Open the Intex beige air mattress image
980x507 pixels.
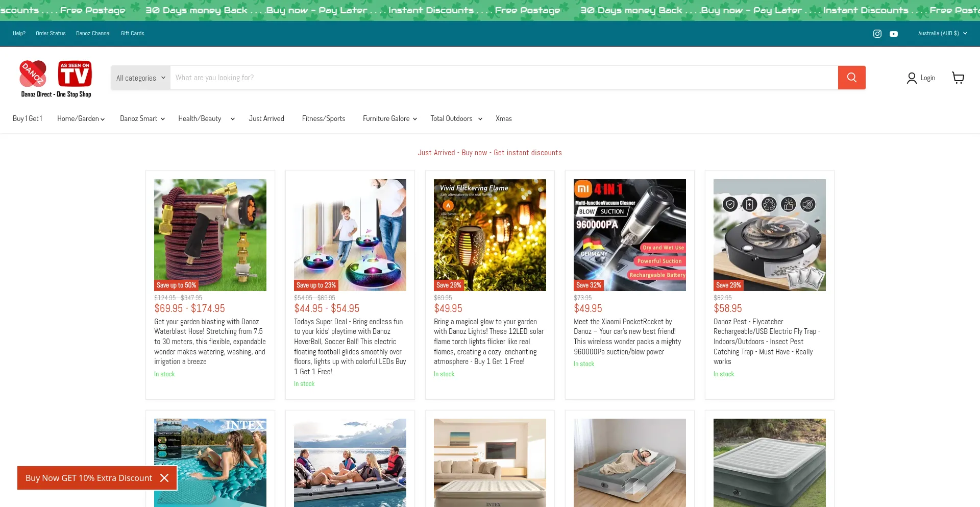(x=490, y=463)
